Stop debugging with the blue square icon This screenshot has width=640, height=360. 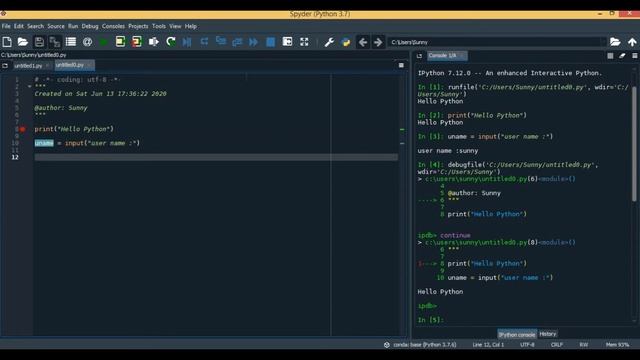point(270,42)
